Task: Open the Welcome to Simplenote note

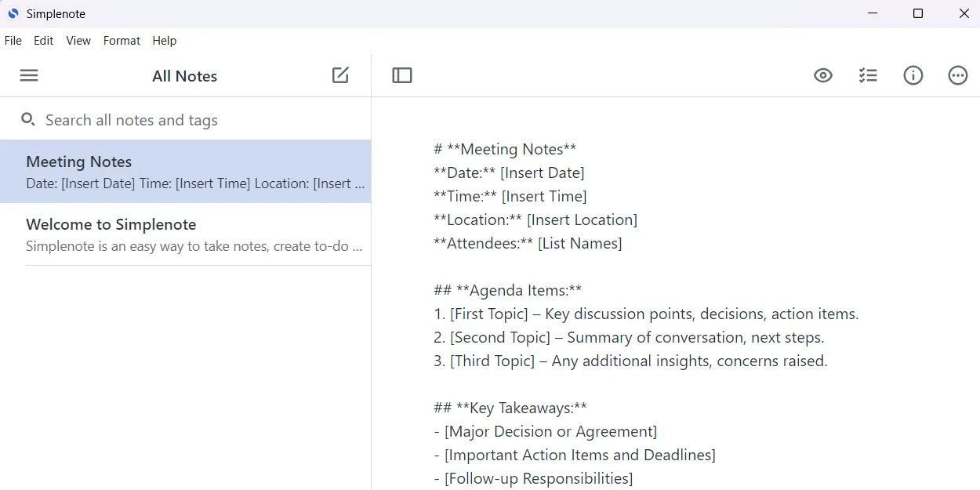Action: pyautogui.click(x=184, y=234)
